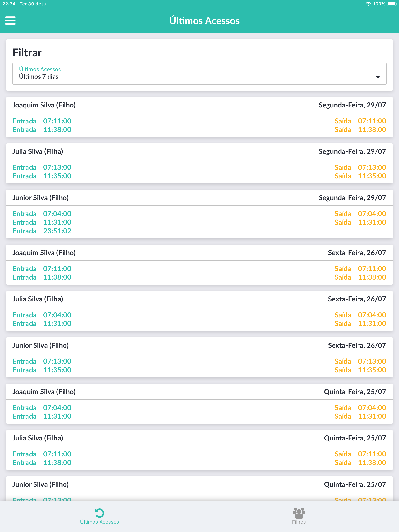Tap the Filhos group icon

(x=299, y=513)
